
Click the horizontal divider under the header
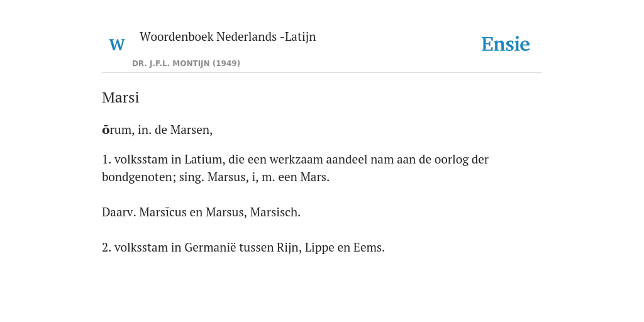(322, 73)
